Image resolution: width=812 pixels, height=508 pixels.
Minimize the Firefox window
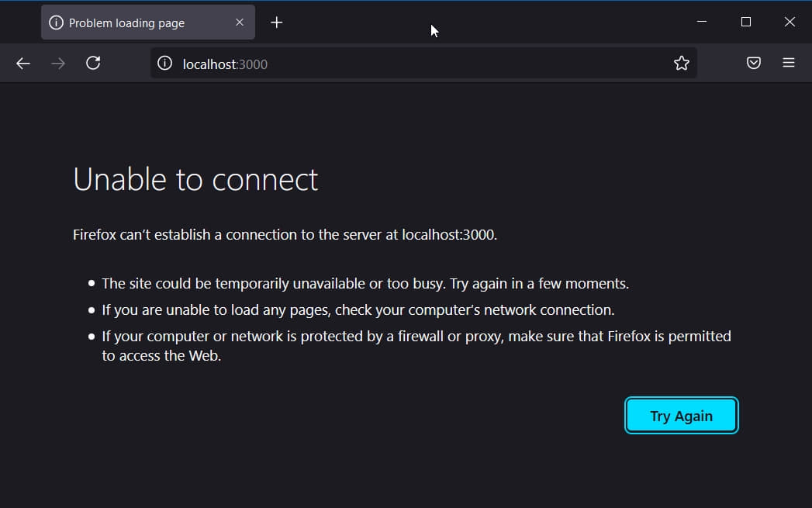(702, 22)
